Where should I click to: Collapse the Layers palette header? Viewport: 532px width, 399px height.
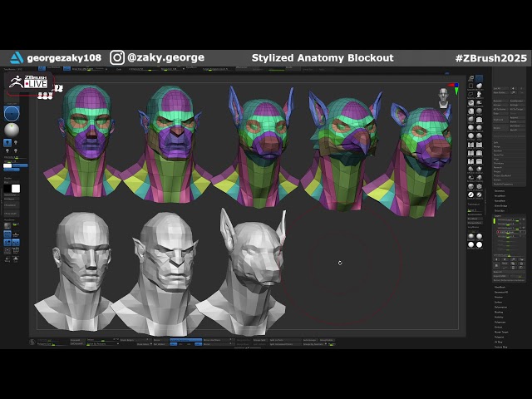click(498, 216)
